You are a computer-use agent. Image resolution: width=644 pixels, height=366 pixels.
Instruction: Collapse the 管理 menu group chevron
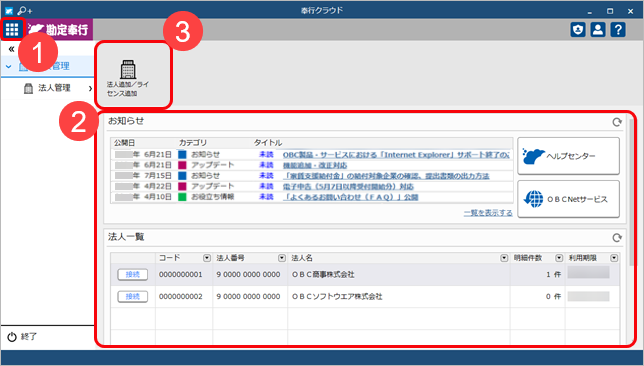point(9,66)
